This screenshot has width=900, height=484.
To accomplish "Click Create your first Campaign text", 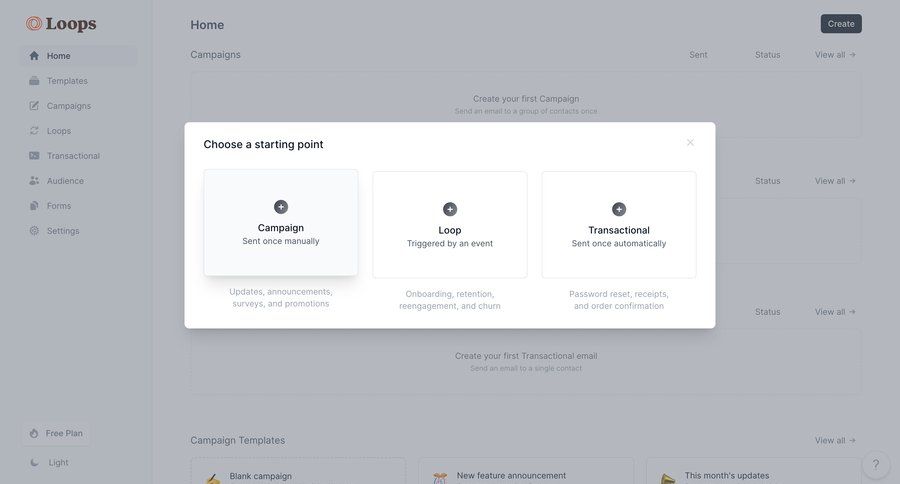I will (526, 99).
